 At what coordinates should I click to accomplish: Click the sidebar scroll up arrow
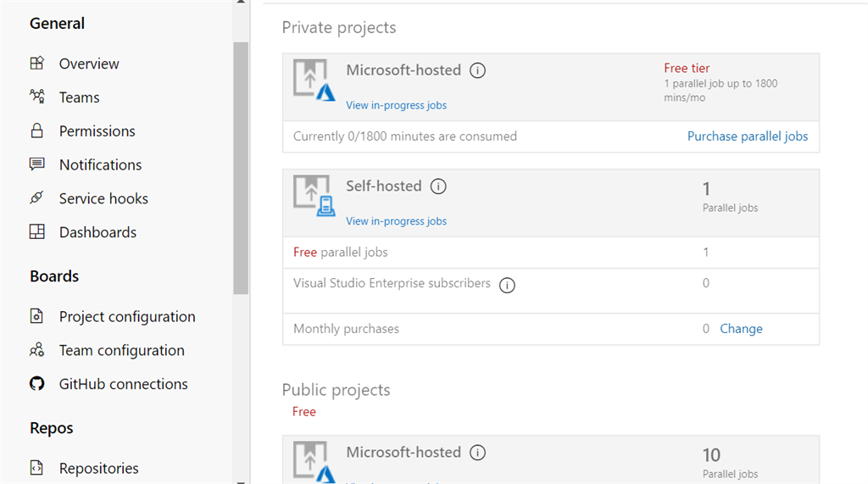click(241, 3)
